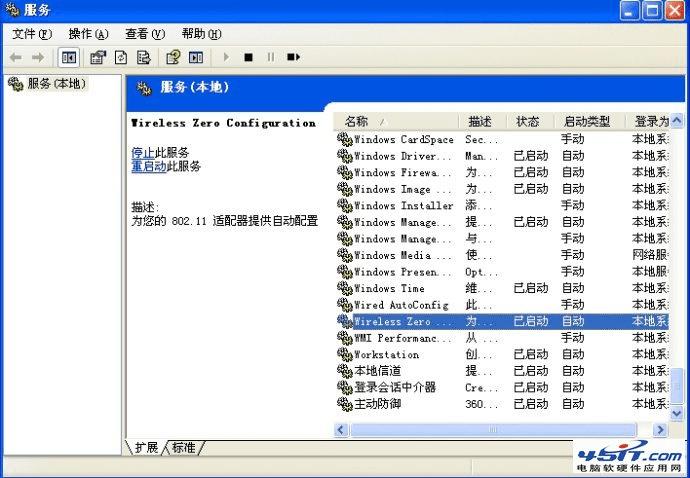Click gear icon of 登录会话中介器 row
This screenshot has width=690, height=478.
[345, 387]
